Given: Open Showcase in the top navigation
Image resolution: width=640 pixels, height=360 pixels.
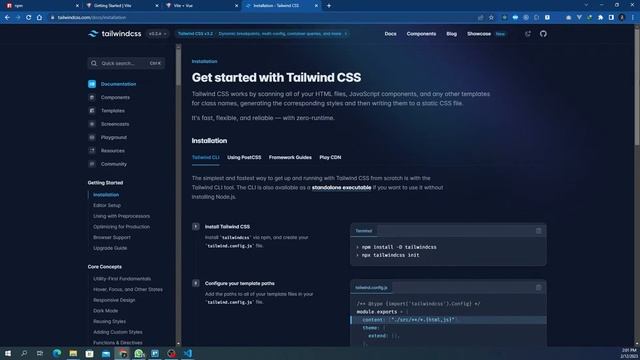Looking at the screenshot, I should pos(479,34).
